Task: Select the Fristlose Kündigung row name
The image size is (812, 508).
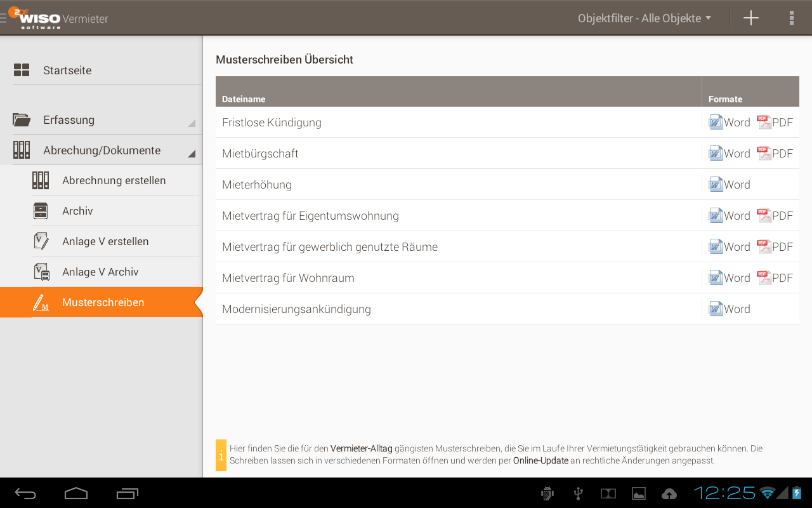Action: [272, 123]
